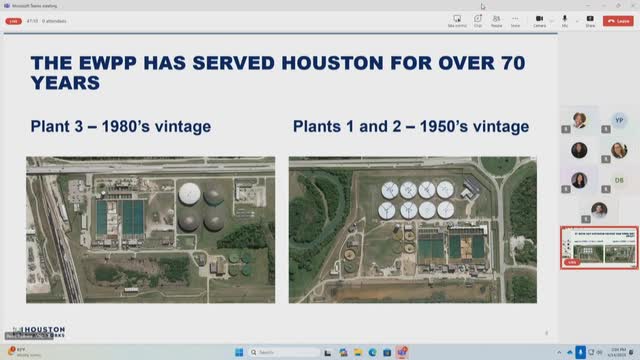Leave the meeting with red Leave button

tap(618, 21)
